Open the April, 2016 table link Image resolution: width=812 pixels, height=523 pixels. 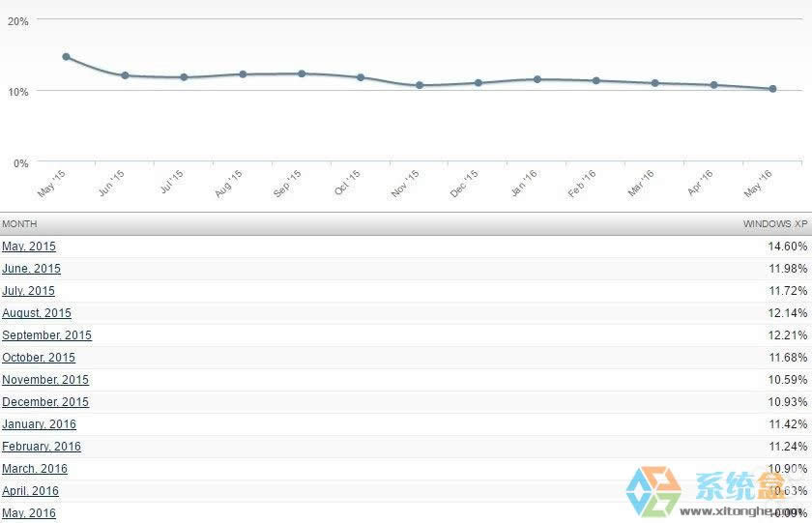30,491
